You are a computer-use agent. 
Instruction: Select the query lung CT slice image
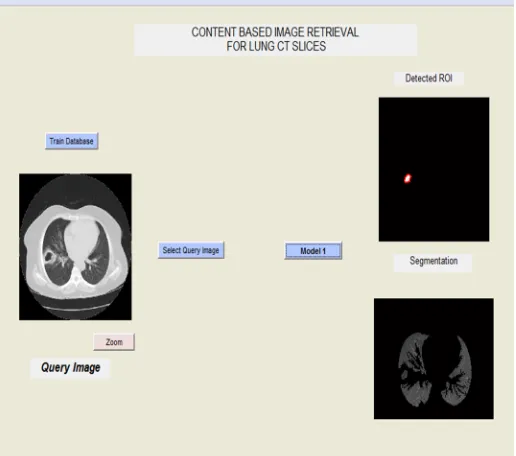(75, 247)
